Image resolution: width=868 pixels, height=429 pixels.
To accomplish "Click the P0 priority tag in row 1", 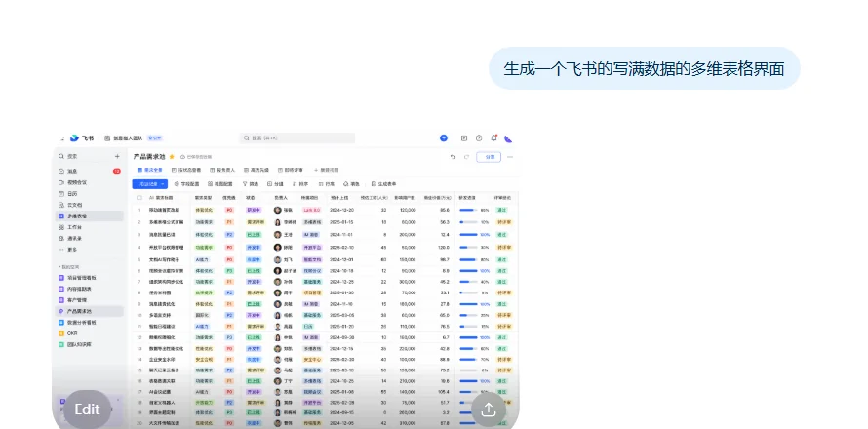I will [x=229, y=211].
